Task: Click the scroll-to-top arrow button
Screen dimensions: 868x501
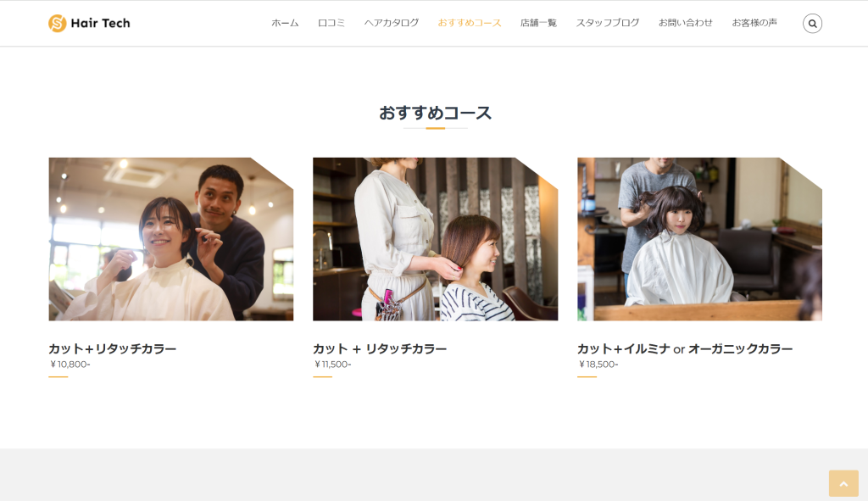Action: point(843,483)
